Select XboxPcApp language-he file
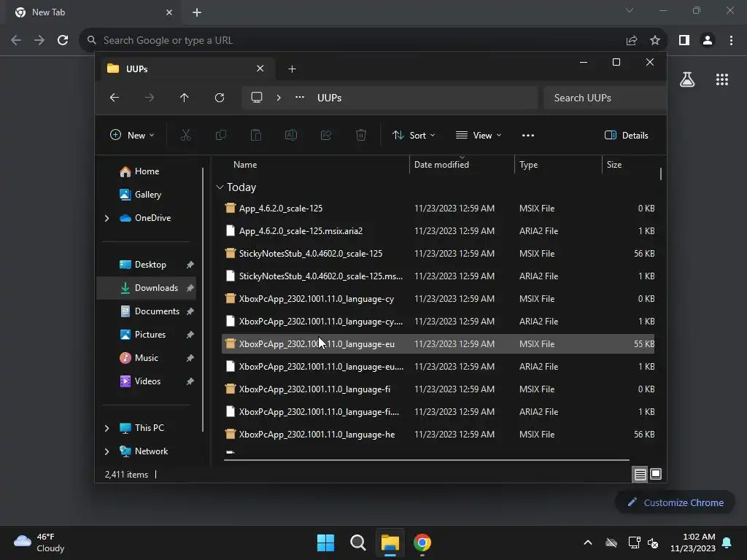This screenshot has height=560, width=747. click(x=438, y=435)
